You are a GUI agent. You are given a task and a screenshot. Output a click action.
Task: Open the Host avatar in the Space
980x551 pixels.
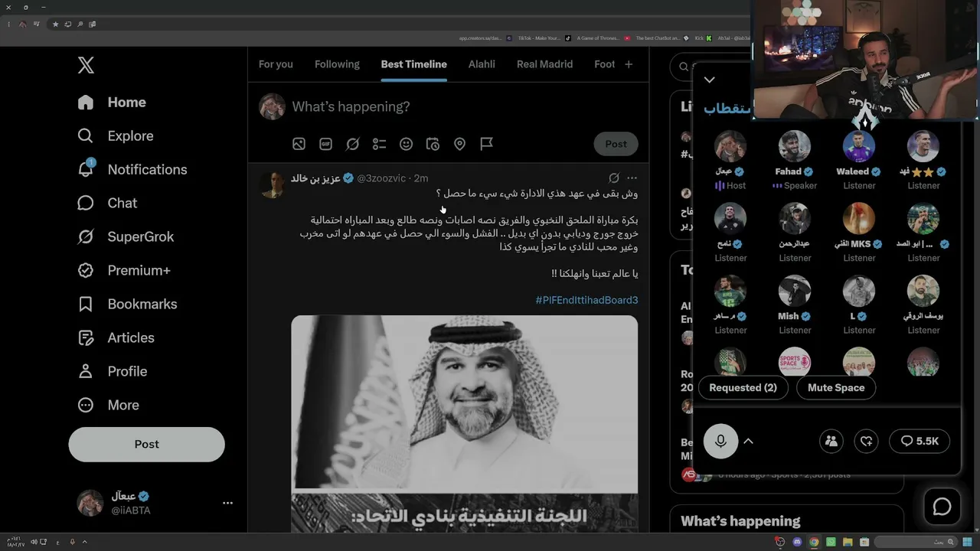tap(730, 146)
